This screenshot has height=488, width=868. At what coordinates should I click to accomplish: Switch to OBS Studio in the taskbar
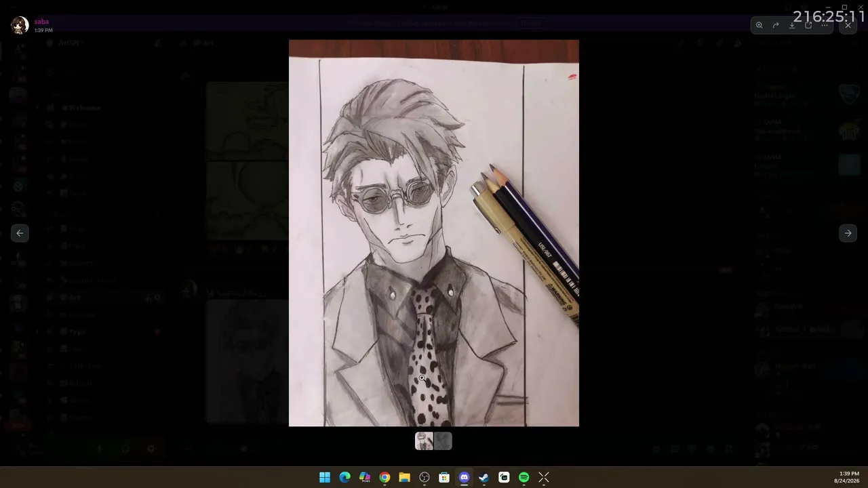tap(425, 478)
